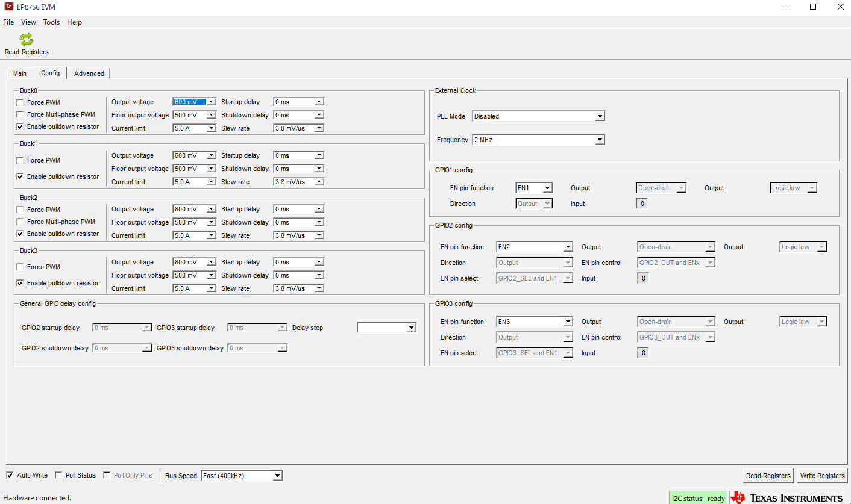851x504 pixels.
Task: Click the GPIO3 Input value field
Action: (x=643, y=353)
